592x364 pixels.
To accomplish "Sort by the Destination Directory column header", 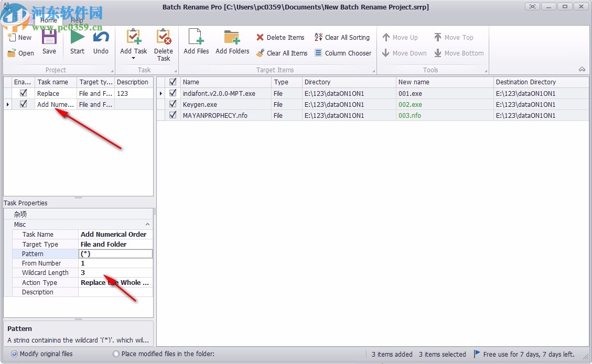I will [541, 82].
